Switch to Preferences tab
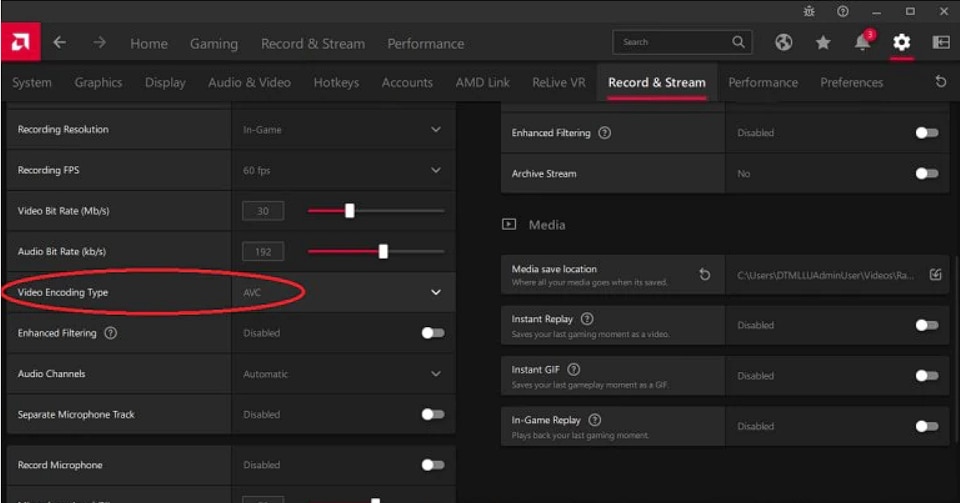960x503 pixels. (x=852, y=83)
